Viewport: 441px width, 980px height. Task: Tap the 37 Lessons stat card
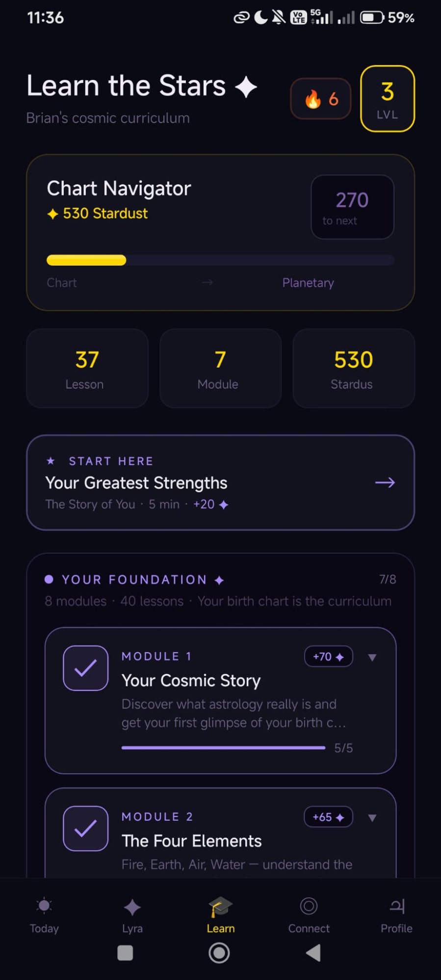point(87,368)
